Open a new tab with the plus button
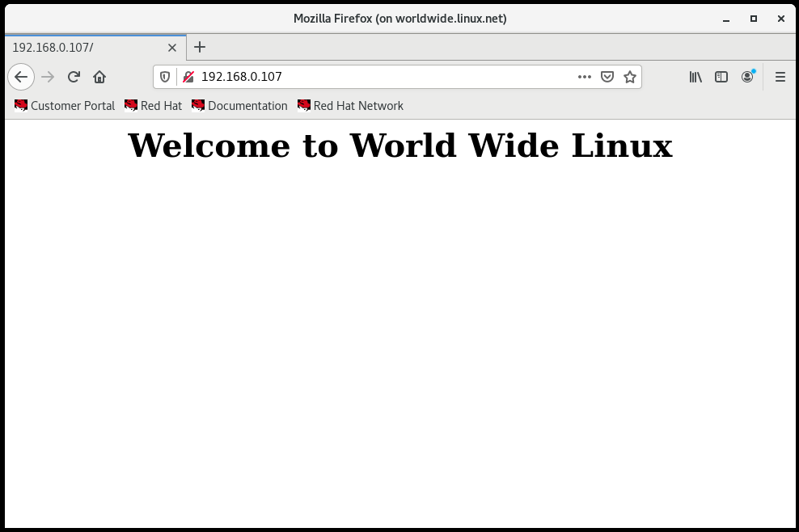The height and width of the screenshot is (532, 799). 200,47
